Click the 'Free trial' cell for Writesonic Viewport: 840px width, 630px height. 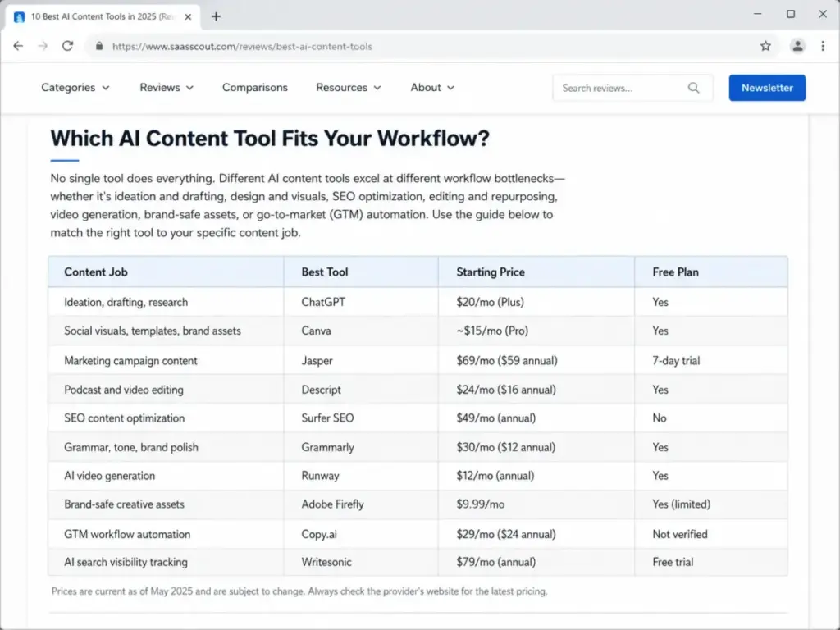[x=711, y=562]
